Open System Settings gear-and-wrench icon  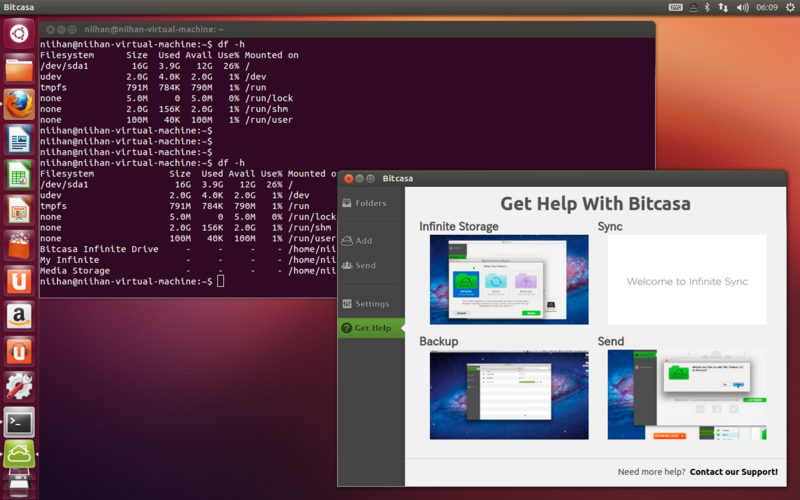19,387
